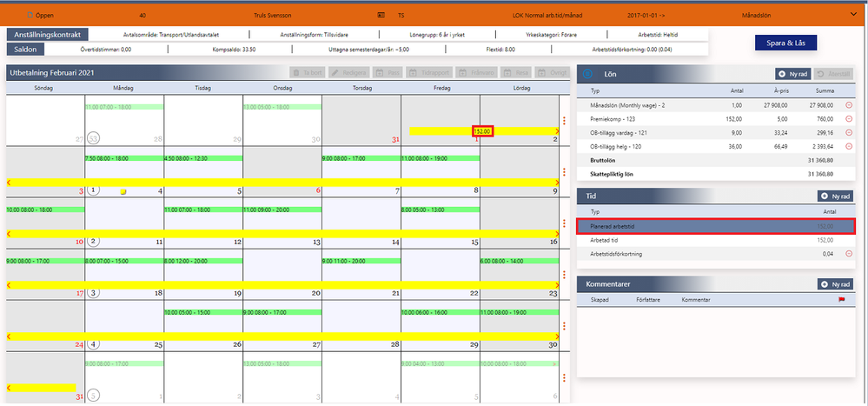This screenshot has width=868, height=406.
Task: Click Frånvaro toolbar button
Action: click(478, 72)
